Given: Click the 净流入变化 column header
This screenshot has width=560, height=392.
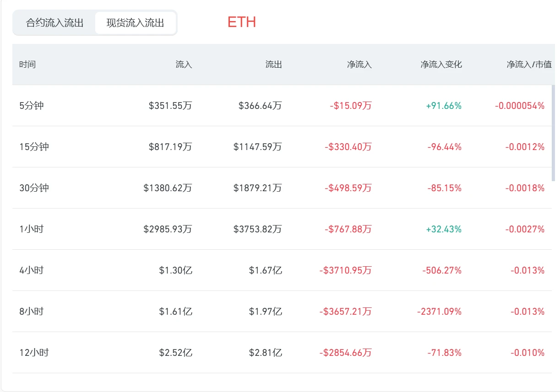Looking at the screenshot, I should [441, 64].
